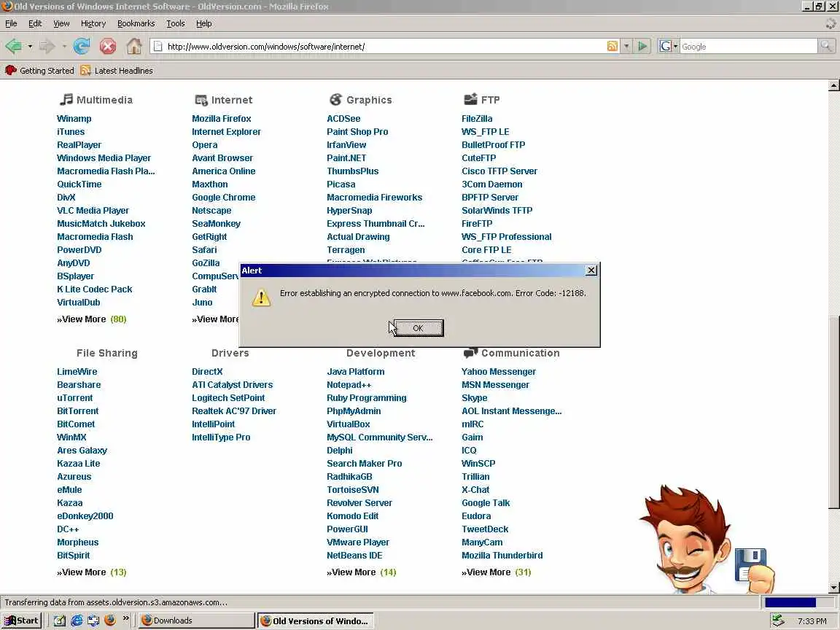Open the FileZilla link
Screen dimensions: 840x630
tap(477, 118)
